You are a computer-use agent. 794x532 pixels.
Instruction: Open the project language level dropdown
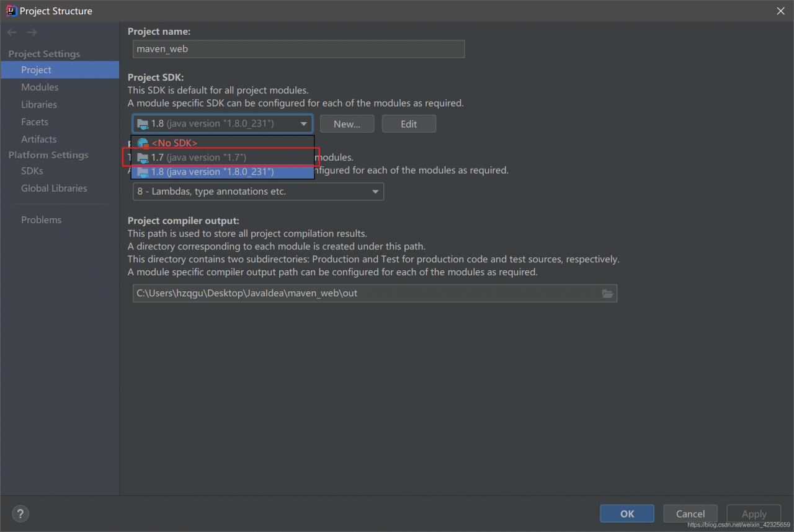click(x=258, y=192)
